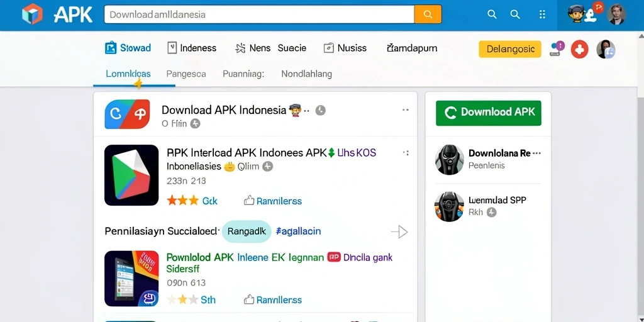The image size is (644, 322).
Task: Open the Zlamdapum menu item
Action: [412, 48]
